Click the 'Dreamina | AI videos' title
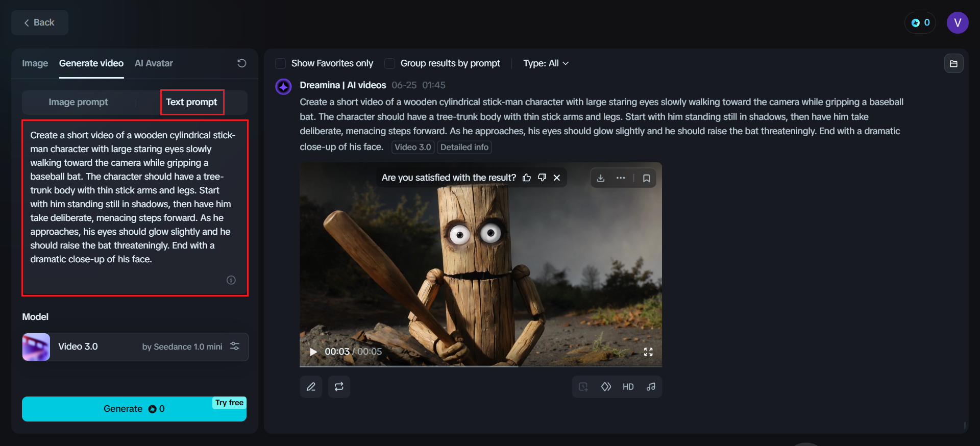The height and width of the screenshot is (446, 980). 343,85
